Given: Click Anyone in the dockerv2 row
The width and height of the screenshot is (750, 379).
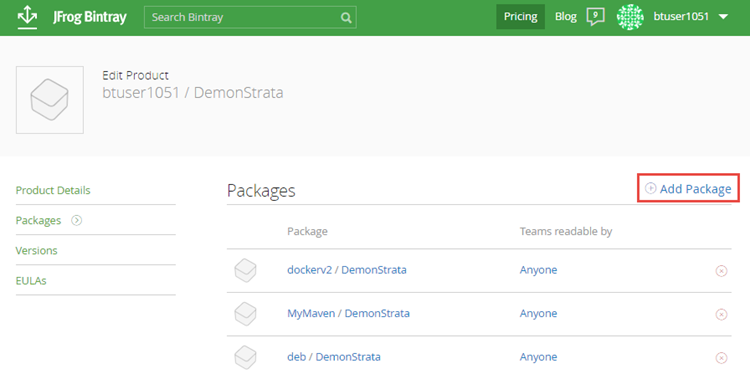Looking at the screenshot, I should point(539,270).
